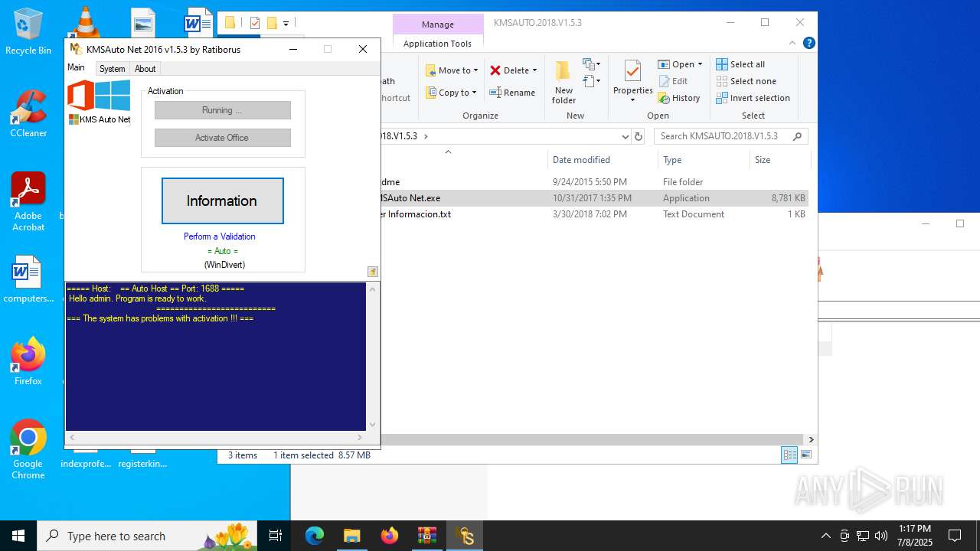980x551 pixels.
Task: Click taskbar Type here to search box
Action: (x=149, y=536)
